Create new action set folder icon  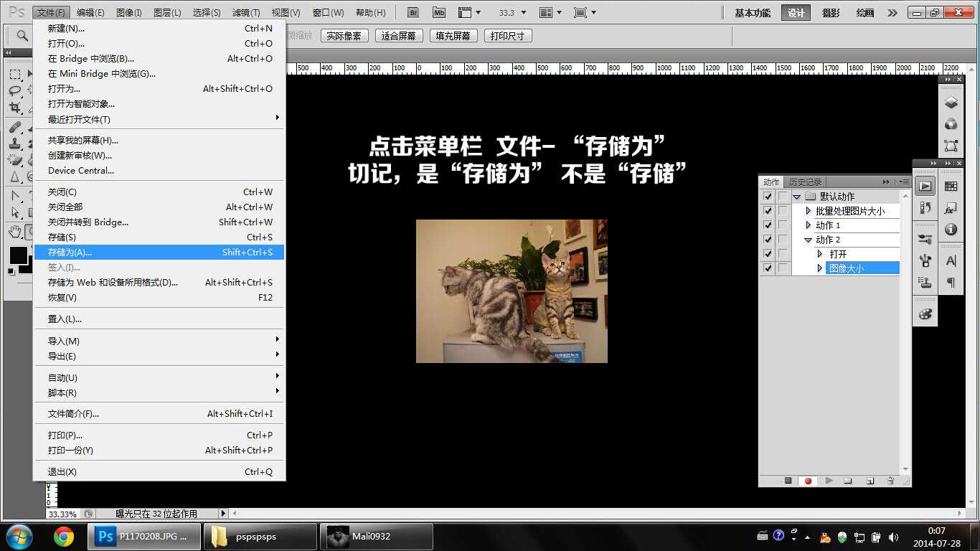848,481
